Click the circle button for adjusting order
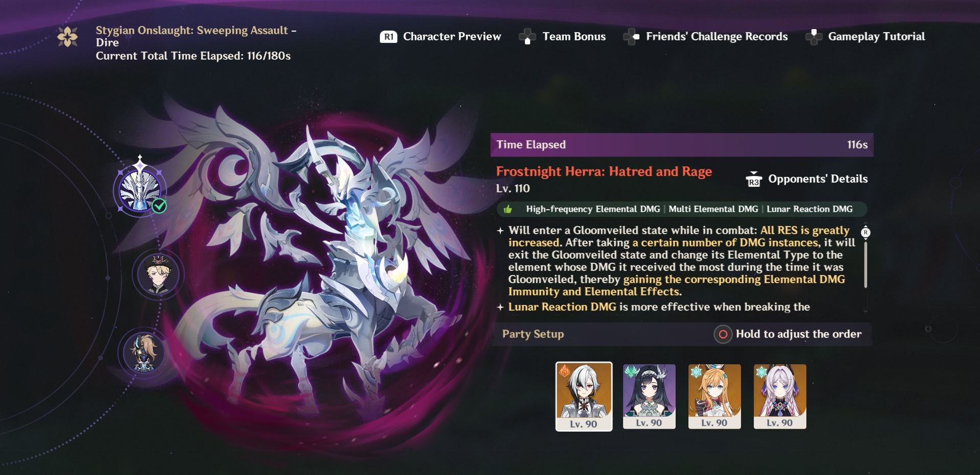This screenshot has height=475, width=980. (x=723, y=334)
